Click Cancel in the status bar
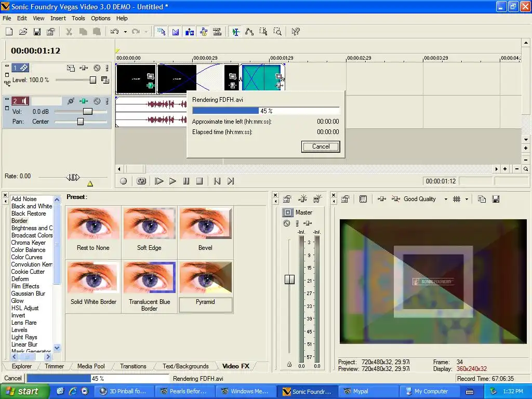This screenshot has height=399, width=532. pyautogui.click(x=13, y=378)
